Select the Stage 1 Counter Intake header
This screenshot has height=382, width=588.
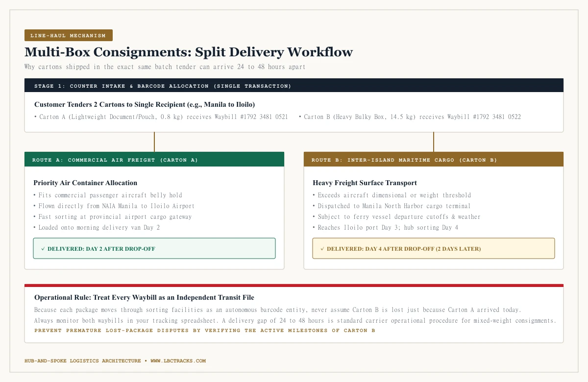[294, 86]
